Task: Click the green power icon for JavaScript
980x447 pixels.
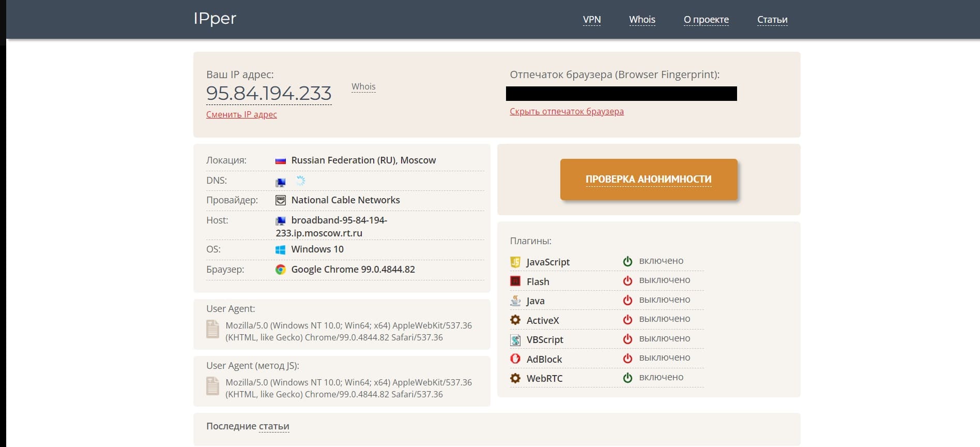Action: [x=627, y=261]
